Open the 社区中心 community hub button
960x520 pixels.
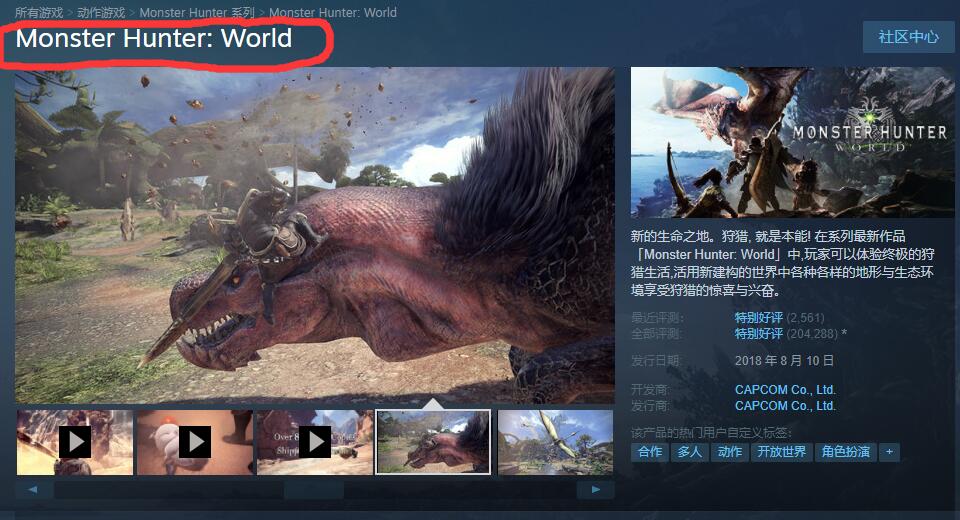pos(909,37)
